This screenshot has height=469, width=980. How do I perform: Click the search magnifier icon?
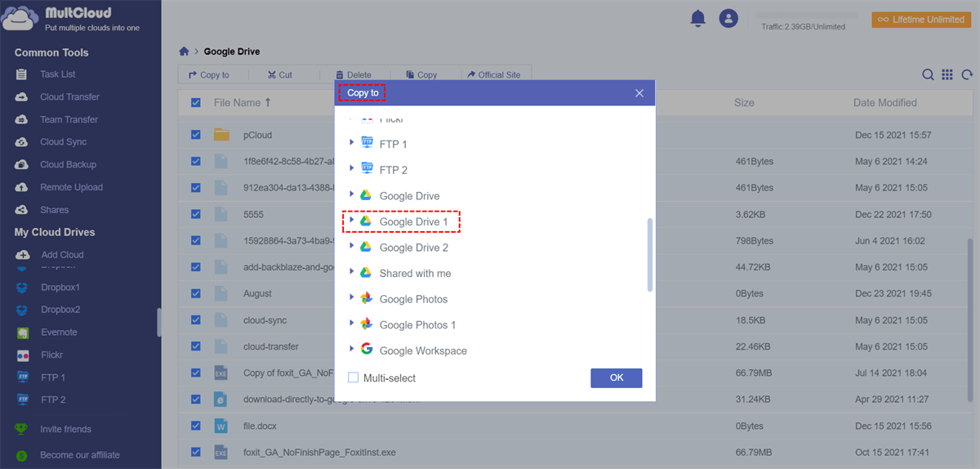(929, 75)
